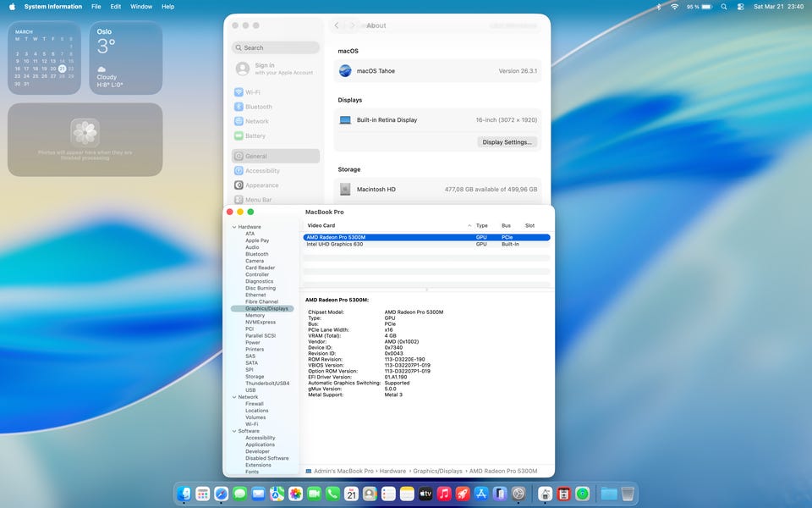
Task: Click the Display Settings button
Action: (x=507, y=142)
